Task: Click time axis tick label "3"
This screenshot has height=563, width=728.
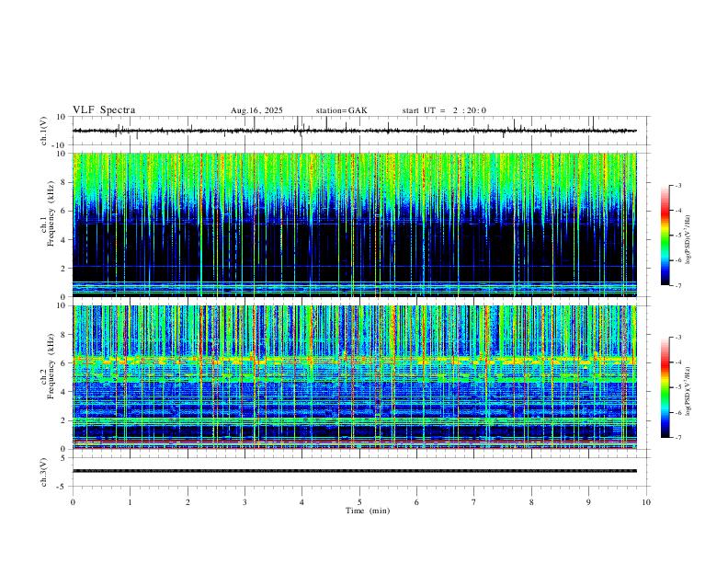Action: click(245, 502)
